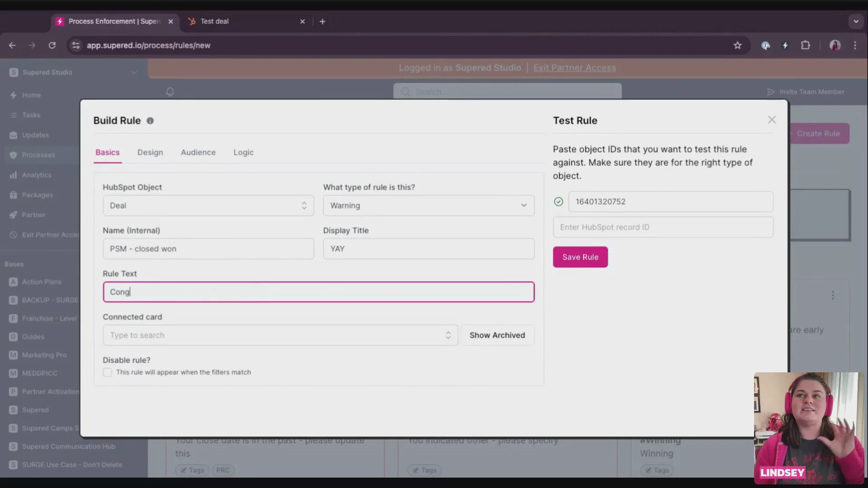
Task: Switch to the Logic tab
Action: point(243,152)
